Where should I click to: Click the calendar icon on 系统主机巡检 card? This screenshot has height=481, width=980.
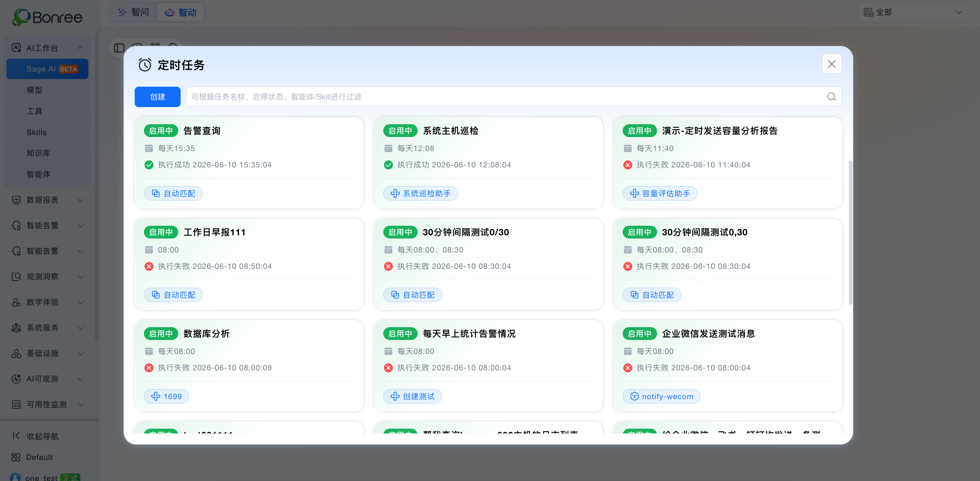point(388,149)
